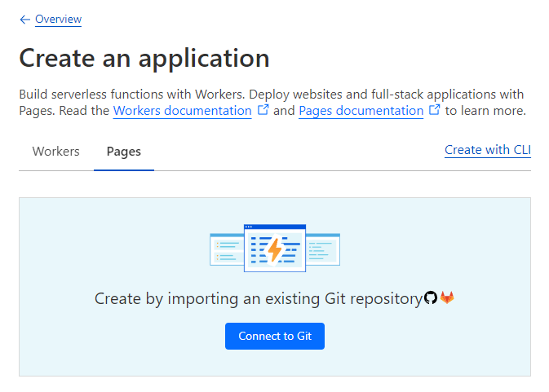Click the Build serverless functions description text

[272, 103]
